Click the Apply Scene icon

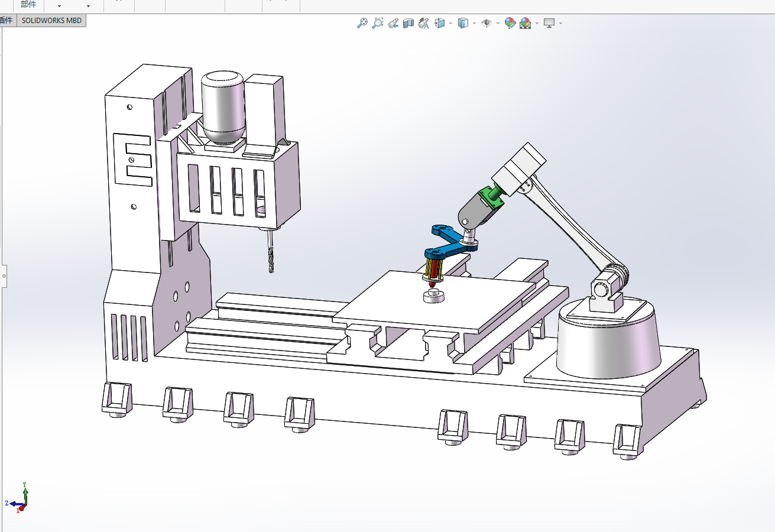pyautogui.click(x=525, y=23)
